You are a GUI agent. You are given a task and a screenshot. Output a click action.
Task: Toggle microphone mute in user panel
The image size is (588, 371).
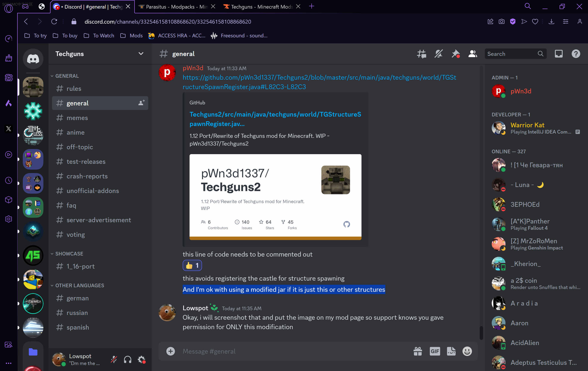pyautogui.click(x=114, y=360)
